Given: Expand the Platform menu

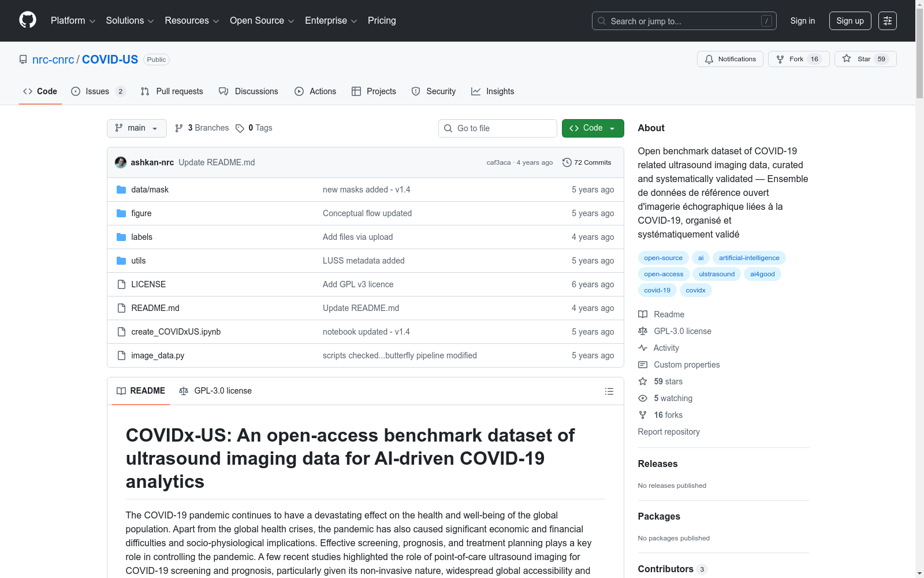Looking at the screenshot, I should click(x=73, y=21).
